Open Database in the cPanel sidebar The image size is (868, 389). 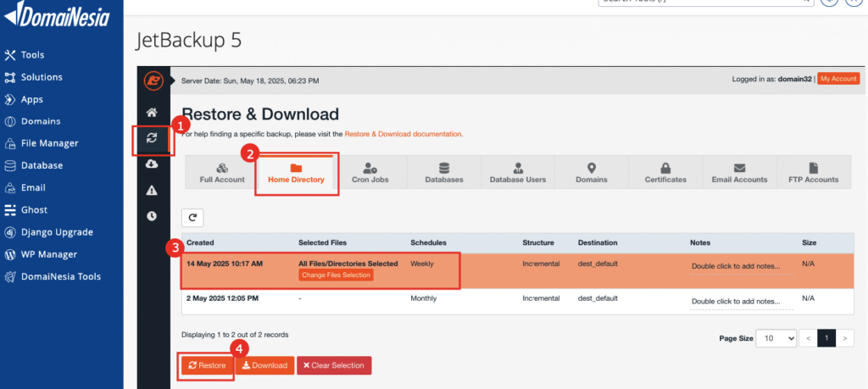tap(34, 165)
